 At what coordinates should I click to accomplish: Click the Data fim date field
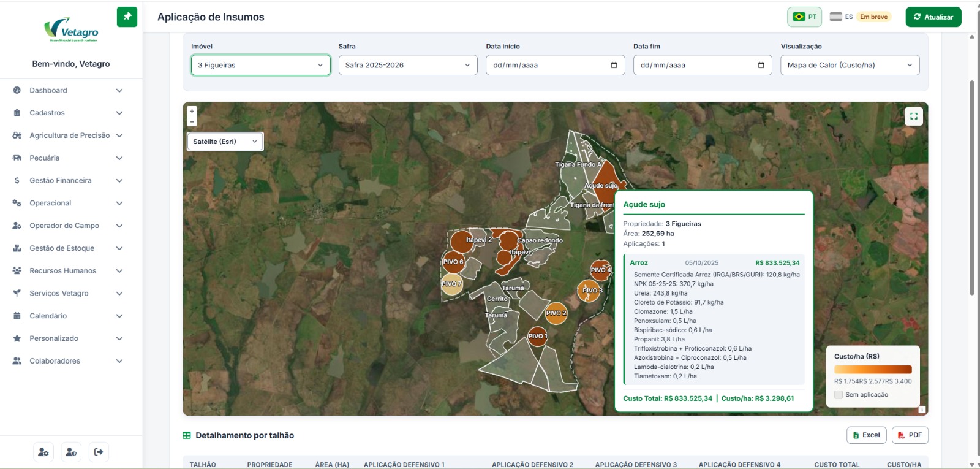point(703,65)
